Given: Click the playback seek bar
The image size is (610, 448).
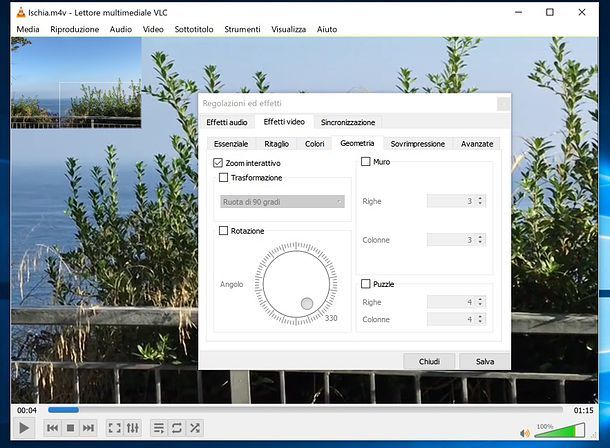Looking at the screenshot, I should pyautogui.click(x=305, y=410).
